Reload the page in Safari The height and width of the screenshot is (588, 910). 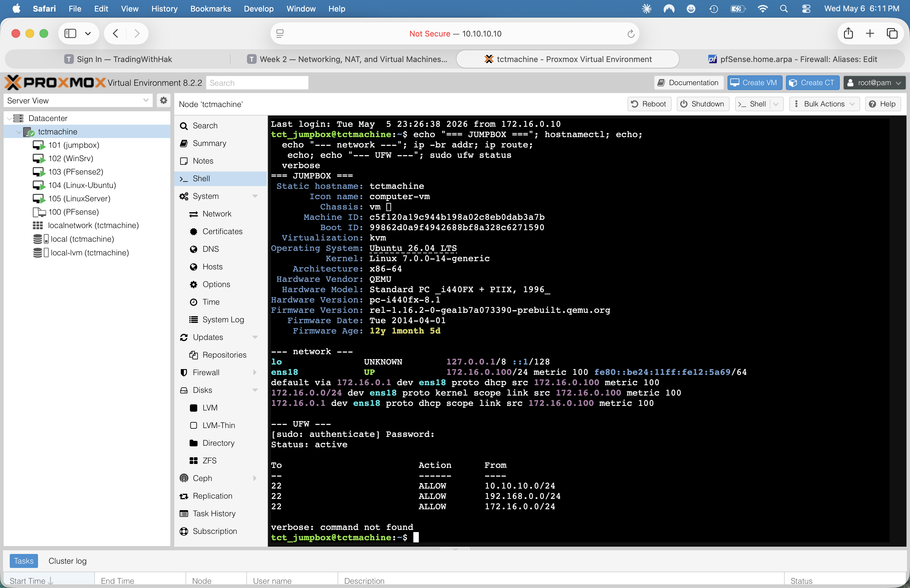pos(631,34)
